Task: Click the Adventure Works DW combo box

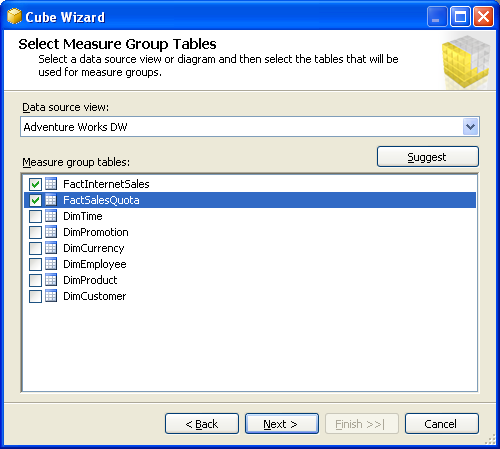Action: (x=250, y=127)
